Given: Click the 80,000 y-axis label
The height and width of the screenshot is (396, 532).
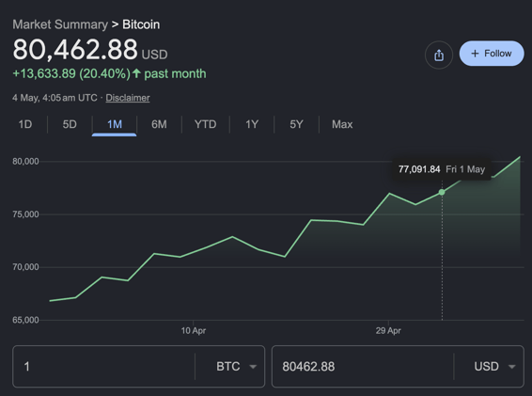Looking at the screenshot, I should click(25, 162).
